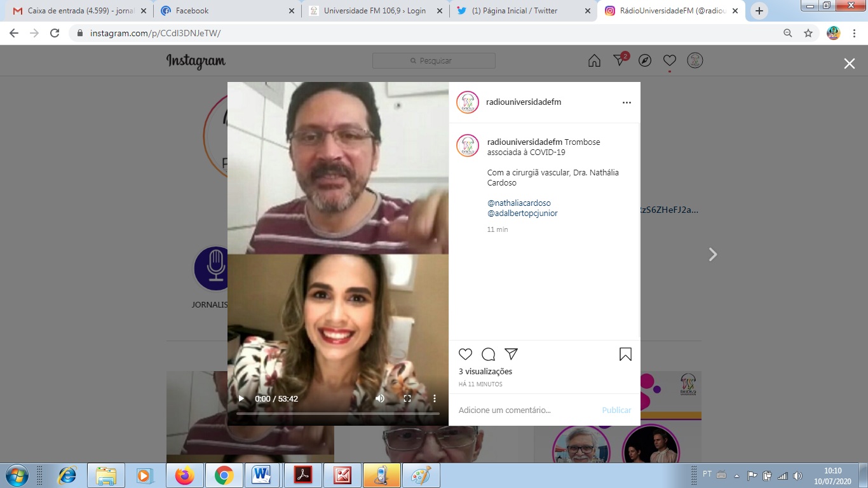The width and height of the screenshot is (868, 488).
Task: Open Microsoft Word from the taskbar
Action: point(262,475)
